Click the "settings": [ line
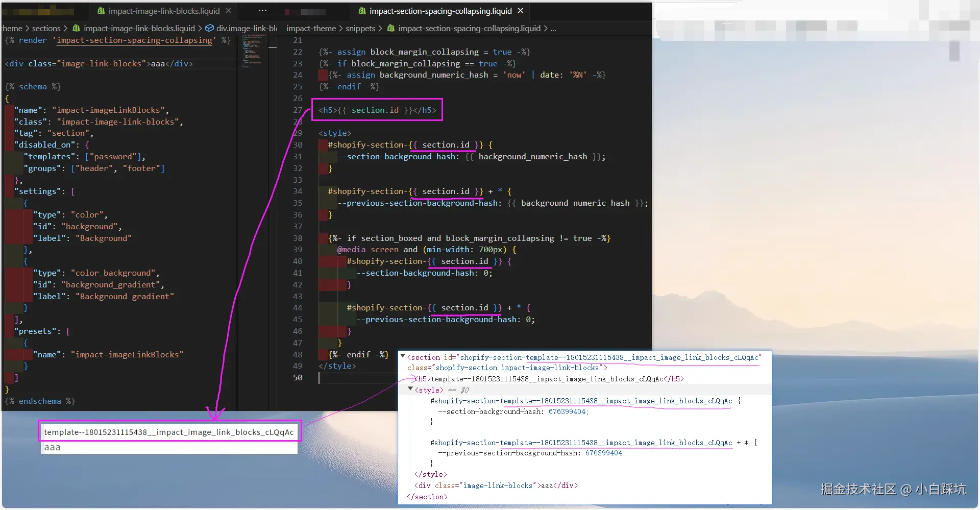Screen dimensions: 980x510 click(x=44, y=191)
